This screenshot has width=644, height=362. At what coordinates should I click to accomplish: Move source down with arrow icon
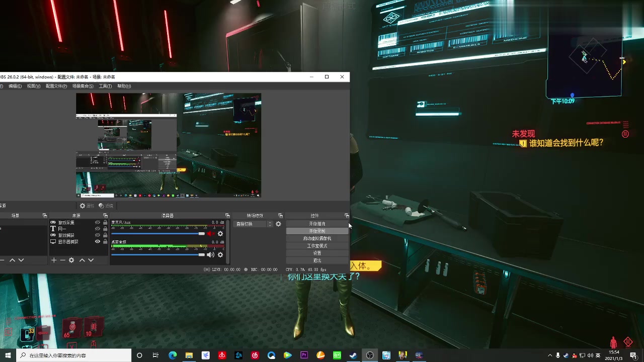click(x=91, y=260)
